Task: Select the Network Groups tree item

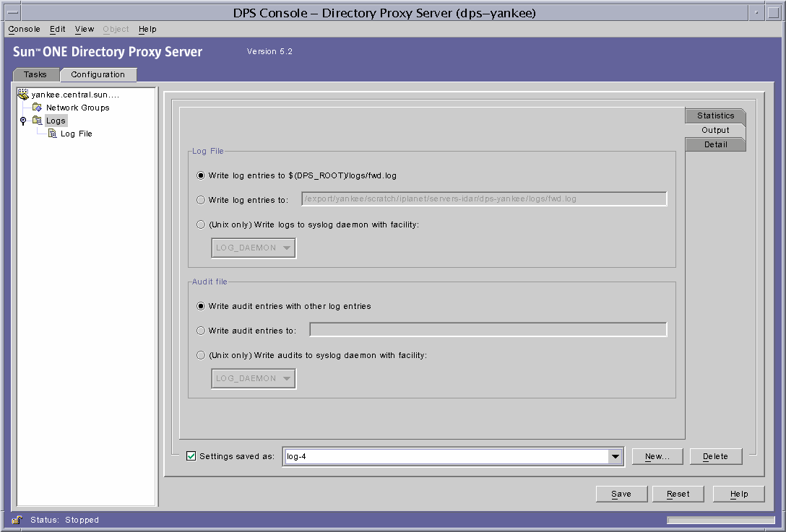Action: pyautogui.click(x=78, y=108)
